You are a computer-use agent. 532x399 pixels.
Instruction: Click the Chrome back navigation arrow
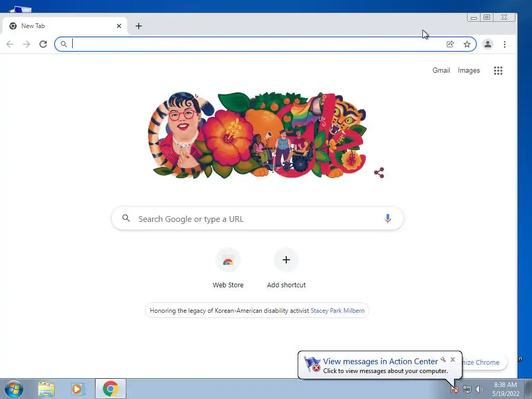tap(10, 44)
